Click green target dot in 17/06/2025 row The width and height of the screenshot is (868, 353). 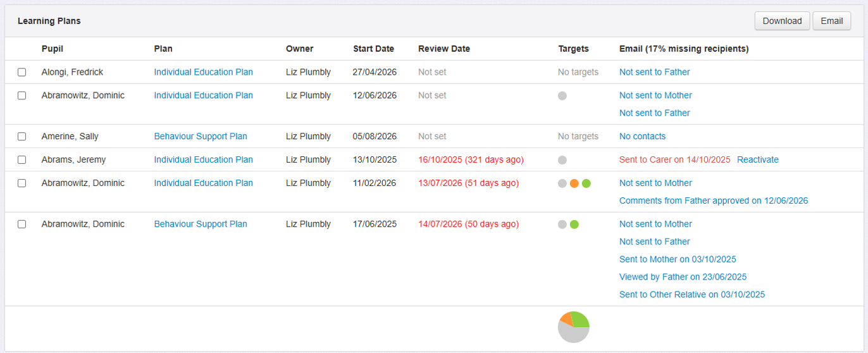[x=574, y=225]
